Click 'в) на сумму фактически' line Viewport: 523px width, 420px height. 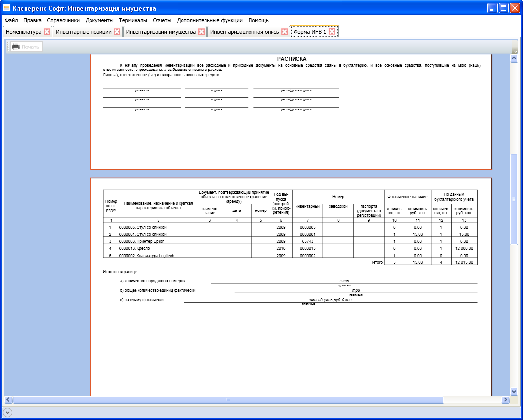142,300
